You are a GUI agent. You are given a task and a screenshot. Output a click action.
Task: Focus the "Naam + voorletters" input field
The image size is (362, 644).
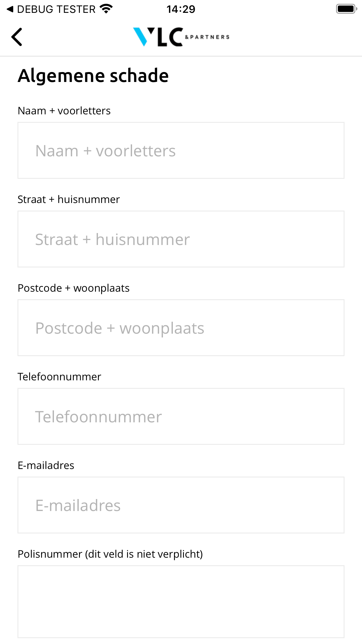tap(181, 150)
